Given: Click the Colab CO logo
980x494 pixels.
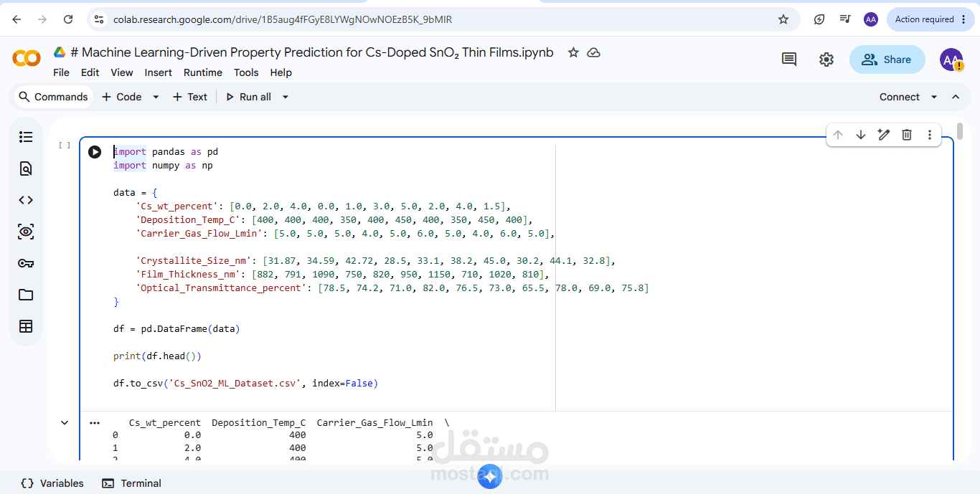Looking at the screenshot, I should coord(27,58).
